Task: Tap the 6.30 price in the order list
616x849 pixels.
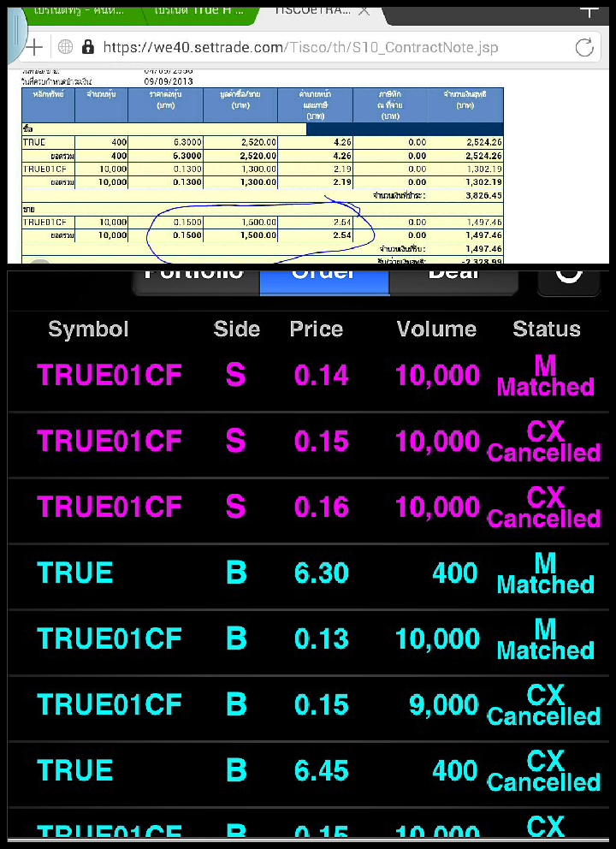Action: click(321, 573)
